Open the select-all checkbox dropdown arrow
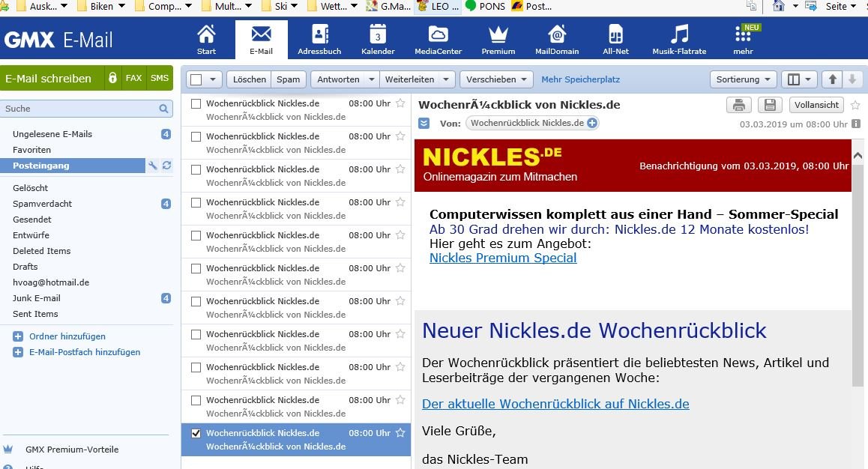Screen dimensions: 868x469 pyautogui.click(x=213, y=79)
